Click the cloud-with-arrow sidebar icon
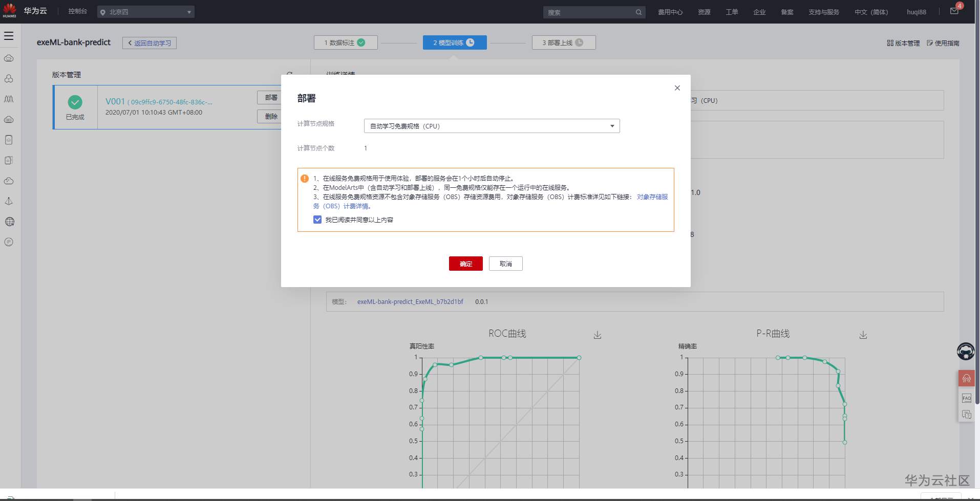Viewport: 980px width, 501px height. pos(9,181)
